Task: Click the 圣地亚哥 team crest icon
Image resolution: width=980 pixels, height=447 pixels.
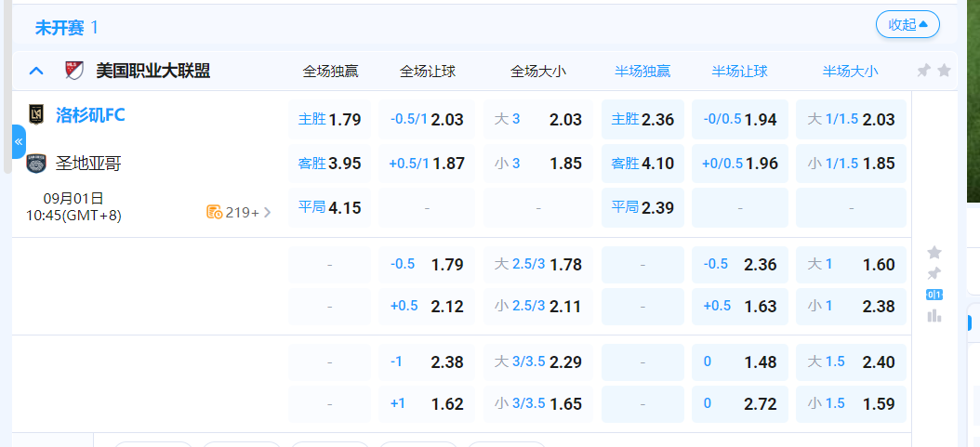Action: [36, 164]
